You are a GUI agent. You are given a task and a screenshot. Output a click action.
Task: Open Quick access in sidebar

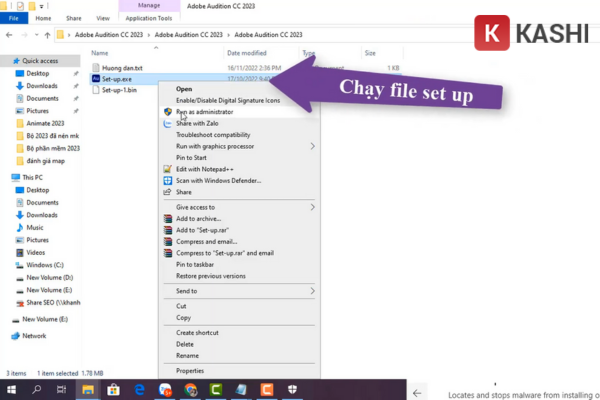coord(40,60)
